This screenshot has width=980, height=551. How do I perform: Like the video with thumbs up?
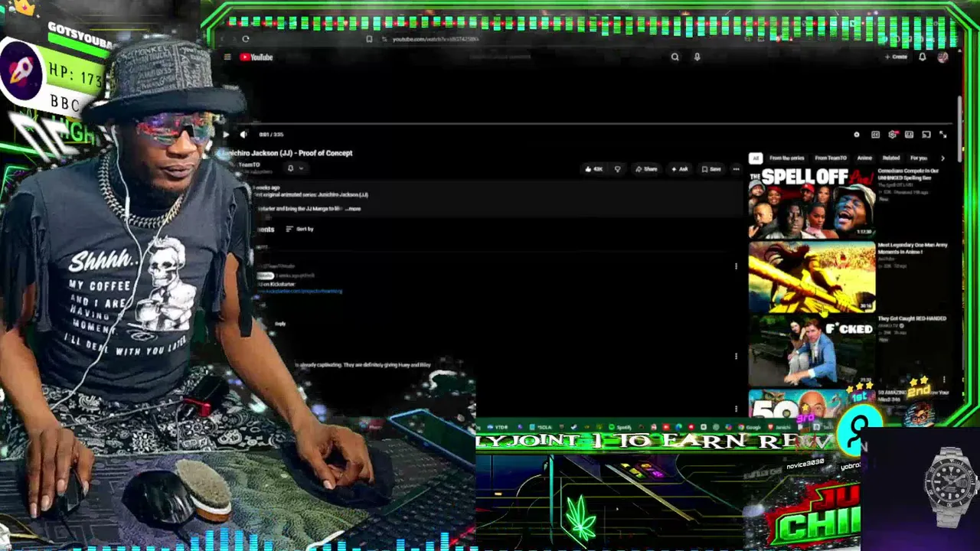point(593,169)
